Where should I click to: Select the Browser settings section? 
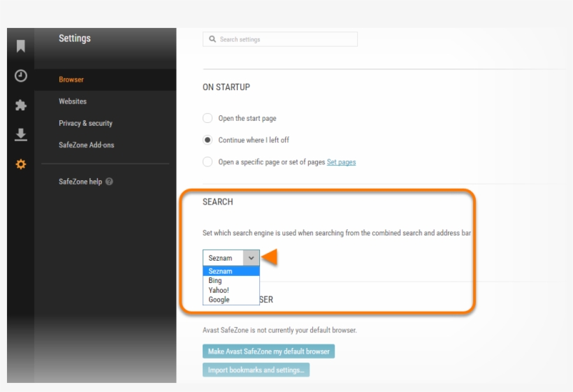(106, 80)
